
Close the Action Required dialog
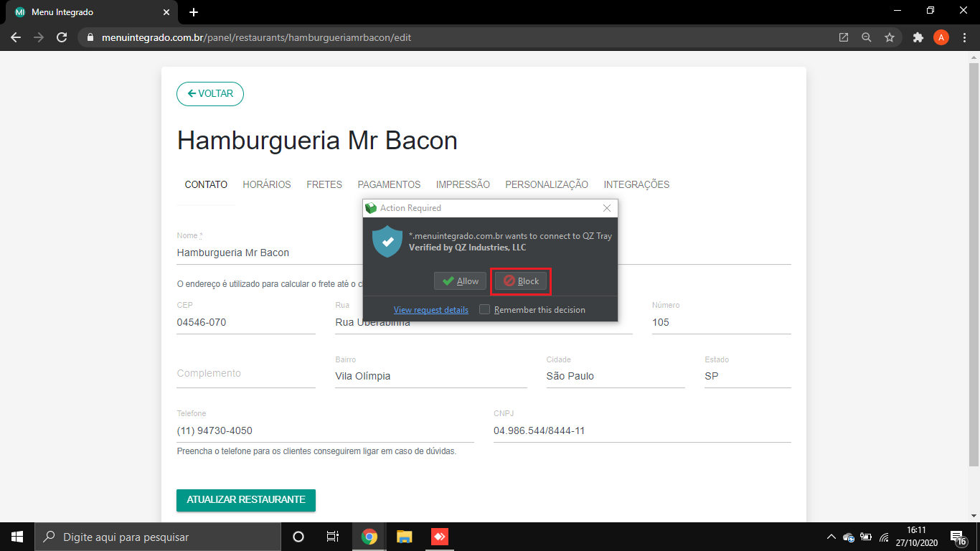click(x=607, y=208)
